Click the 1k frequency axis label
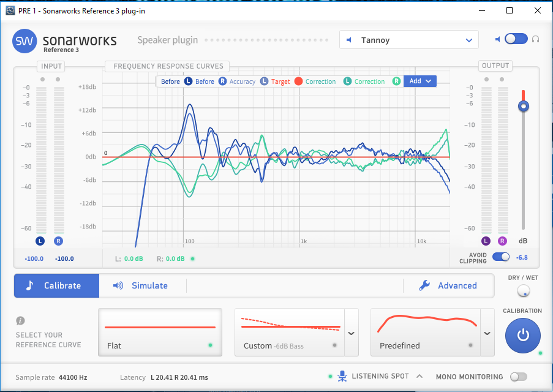The width and height of the screenshot is (553, 392). coord(304,241)
